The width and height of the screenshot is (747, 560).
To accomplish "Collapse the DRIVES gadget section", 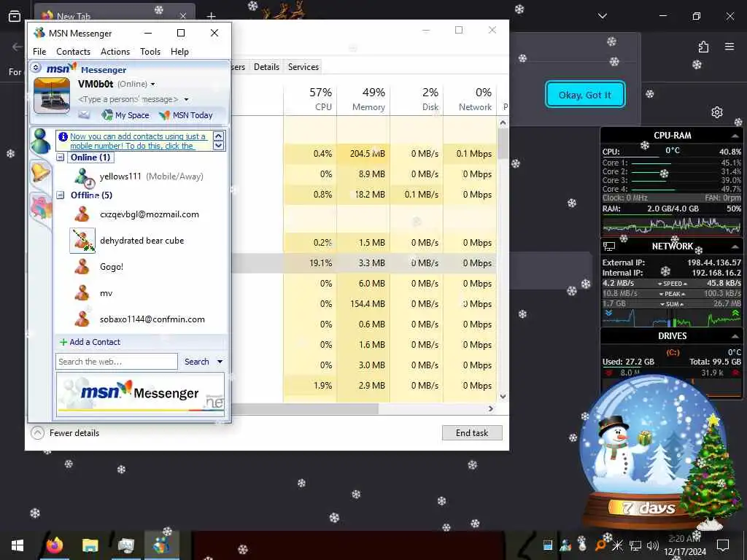I will point(735,336).
